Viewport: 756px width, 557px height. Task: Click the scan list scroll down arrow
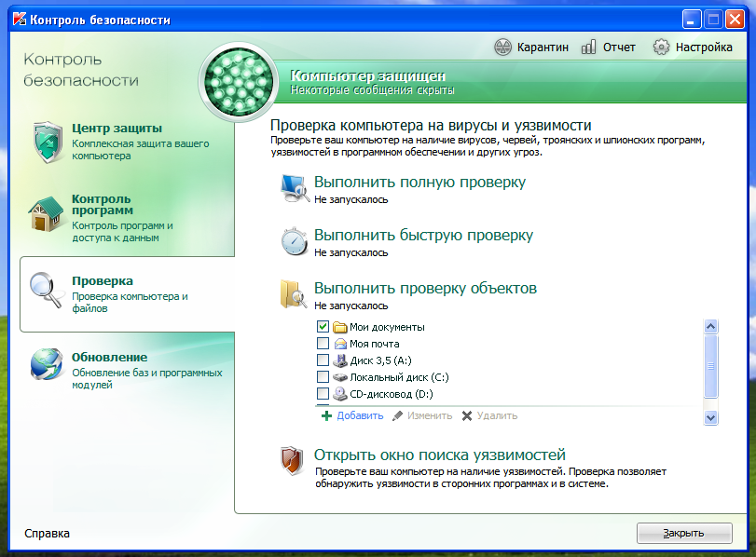click(x=710, y=417)
